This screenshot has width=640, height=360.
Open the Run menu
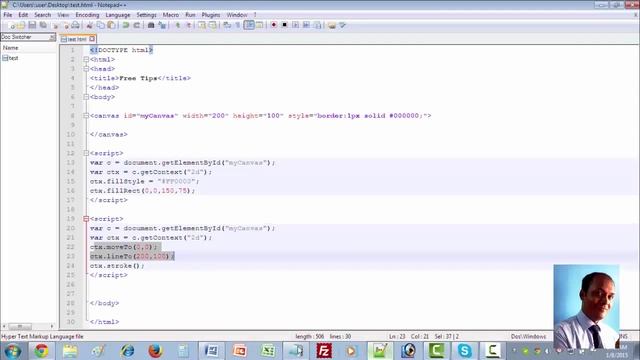(190, 15)
